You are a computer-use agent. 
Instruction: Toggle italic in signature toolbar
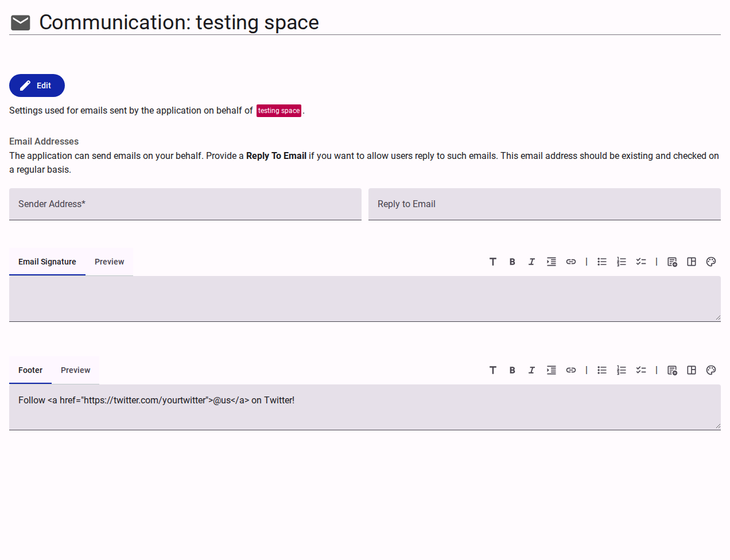tap(532, 262)
